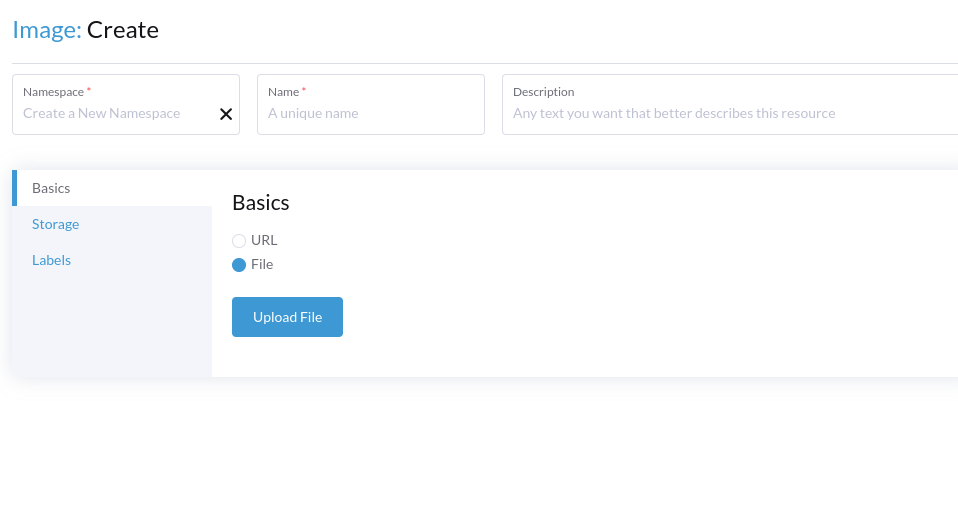Switch to the Storage tab
958x514 pixels.
coord(55,224)
